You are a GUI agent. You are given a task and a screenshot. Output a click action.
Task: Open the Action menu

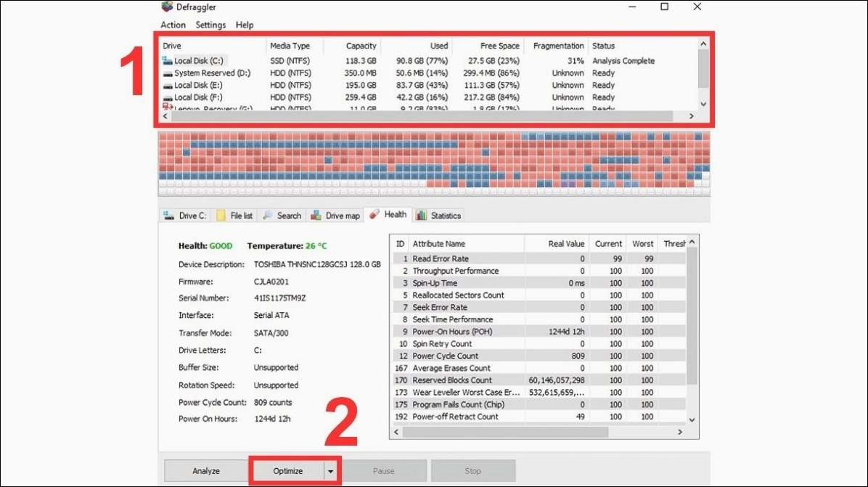173,25
